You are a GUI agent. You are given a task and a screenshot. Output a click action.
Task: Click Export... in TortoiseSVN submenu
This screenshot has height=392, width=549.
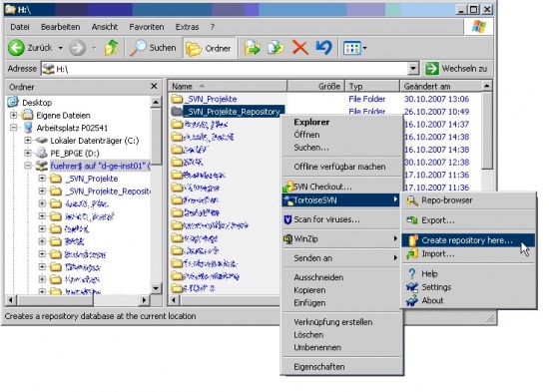pos(438,220)
